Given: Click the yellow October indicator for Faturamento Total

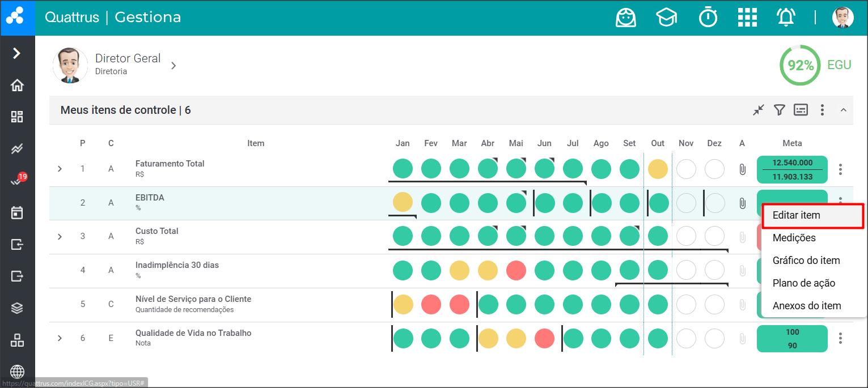Looking at the screenshot, I should 658,169.
